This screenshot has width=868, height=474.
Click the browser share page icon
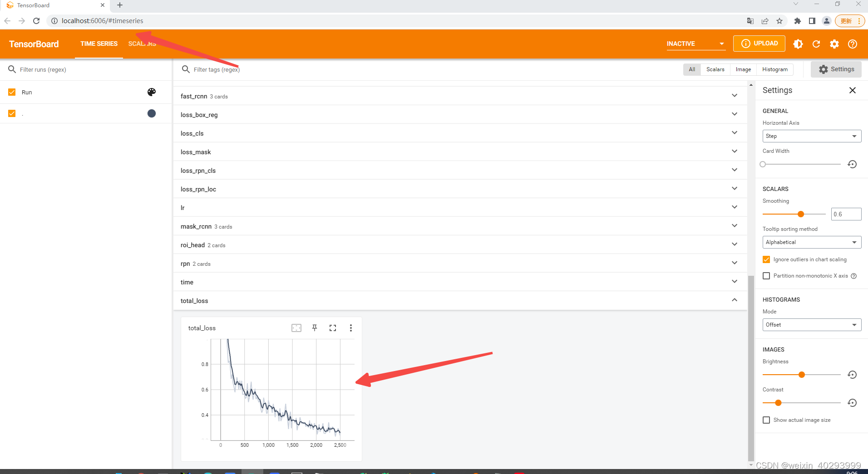(x=765, y=21)
